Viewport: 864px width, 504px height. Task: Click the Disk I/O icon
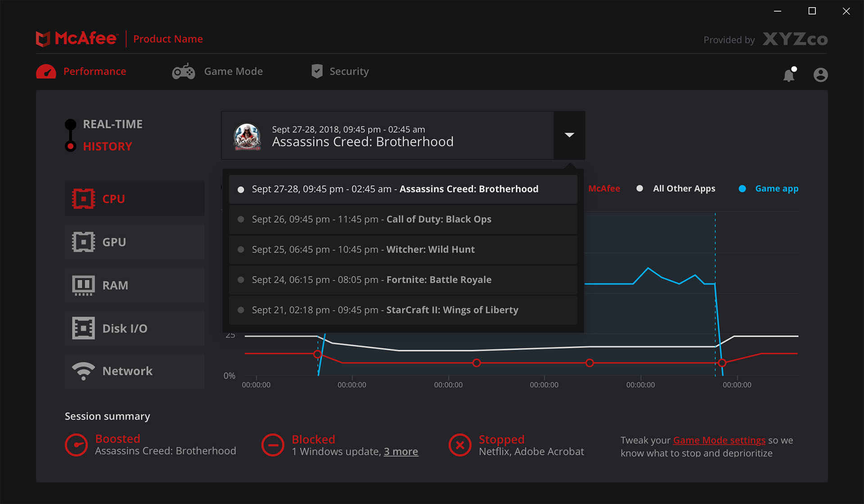(83, 328)
